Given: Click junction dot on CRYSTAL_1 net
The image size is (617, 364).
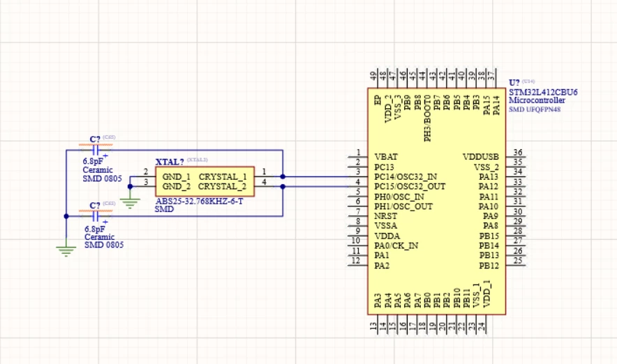Looking at the screenshot, I should 283,176.
